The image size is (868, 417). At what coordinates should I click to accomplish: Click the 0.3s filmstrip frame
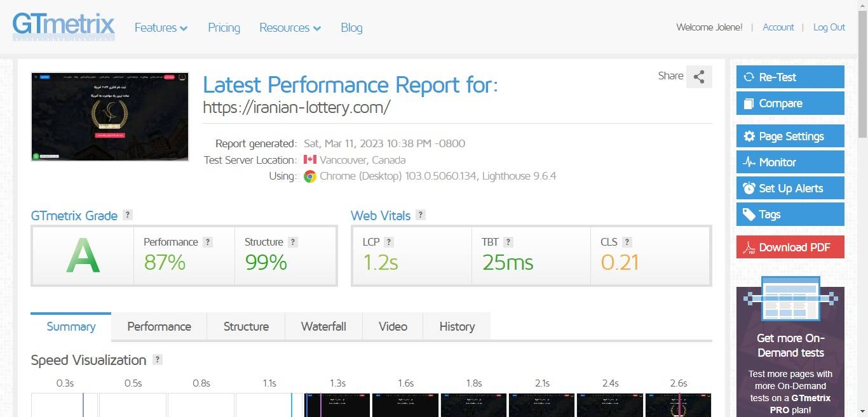64,405
